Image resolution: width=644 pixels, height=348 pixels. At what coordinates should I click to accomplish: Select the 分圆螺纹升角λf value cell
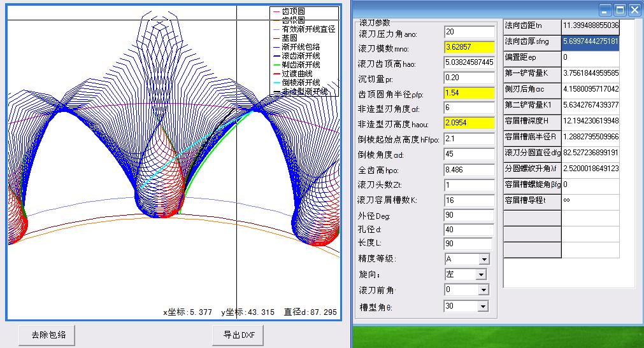coord(590,169)
